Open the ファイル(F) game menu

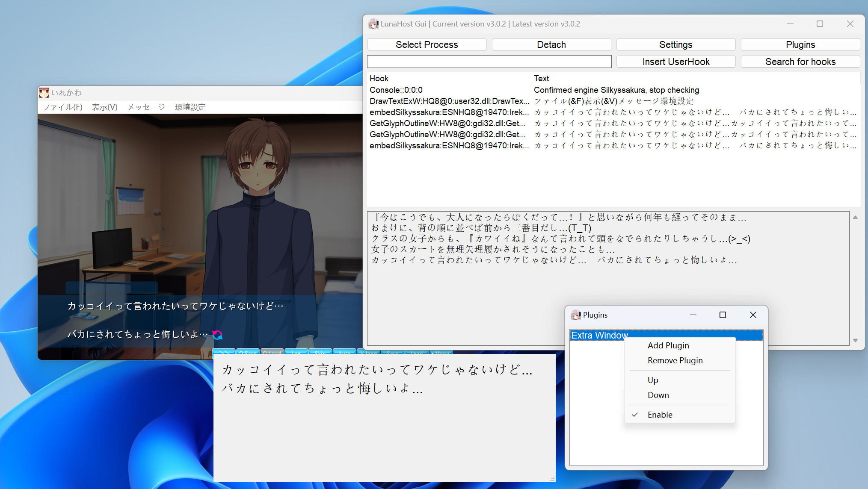pyautogui.click(x=62, y=107)
